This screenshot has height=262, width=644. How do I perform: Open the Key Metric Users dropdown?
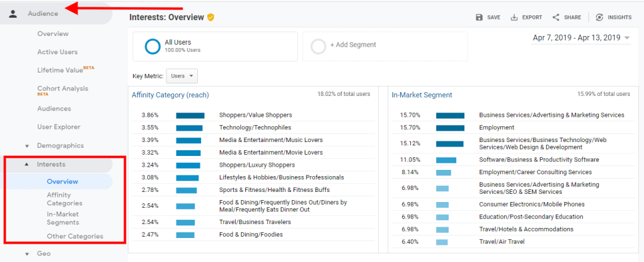pyautogui.click(x=182, y=76)
